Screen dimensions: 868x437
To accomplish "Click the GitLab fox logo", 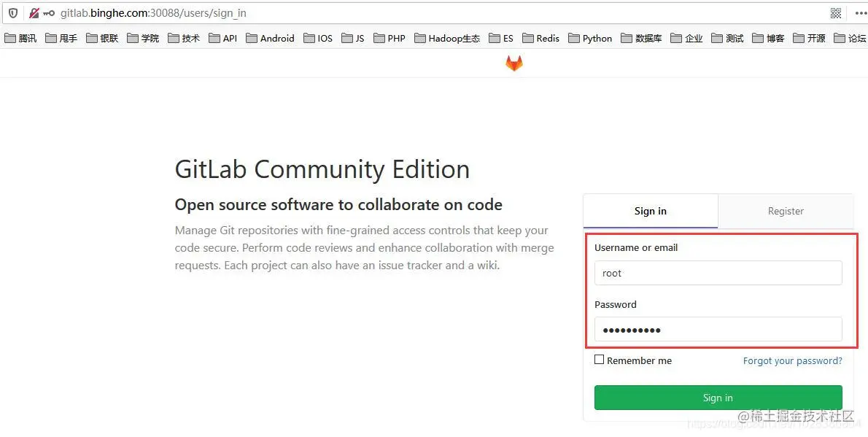I will [514, 63].
